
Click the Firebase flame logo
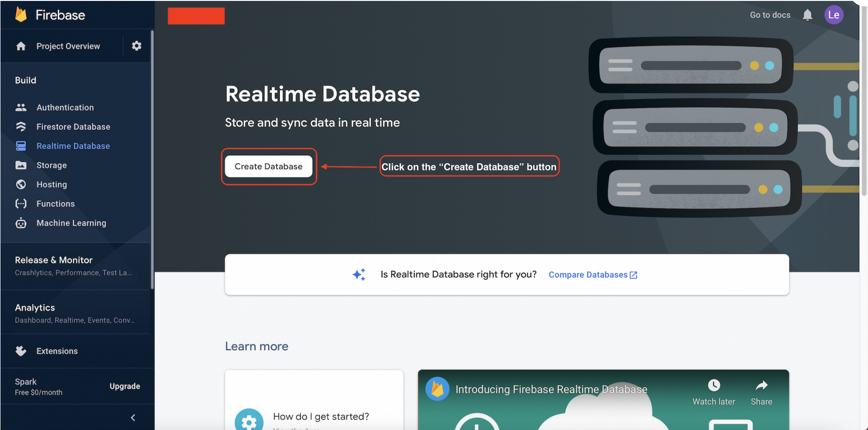pos(21,15)
